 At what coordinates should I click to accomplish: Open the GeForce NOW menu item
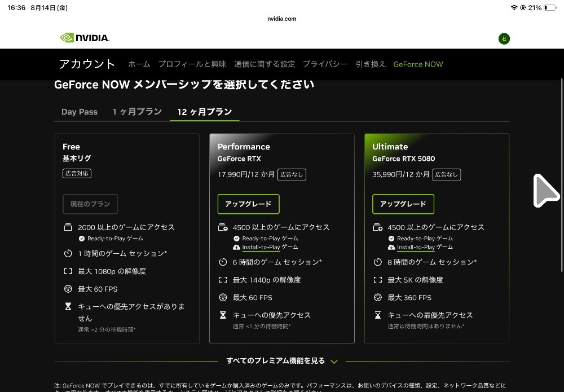[418, 64]
